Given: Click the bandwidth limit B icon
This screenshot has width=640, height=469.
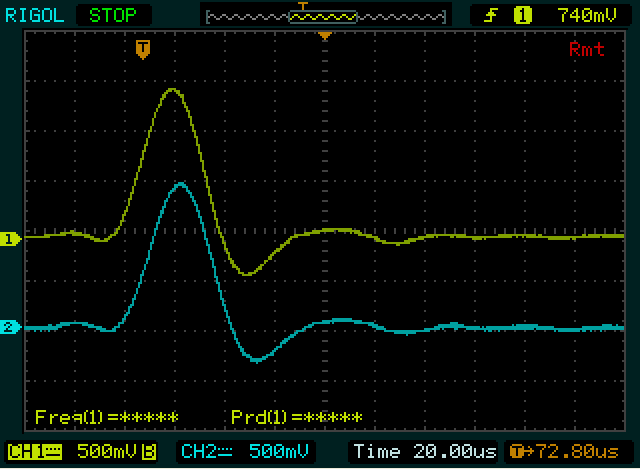Looking at the screenshot, I should tap(148, 452).
